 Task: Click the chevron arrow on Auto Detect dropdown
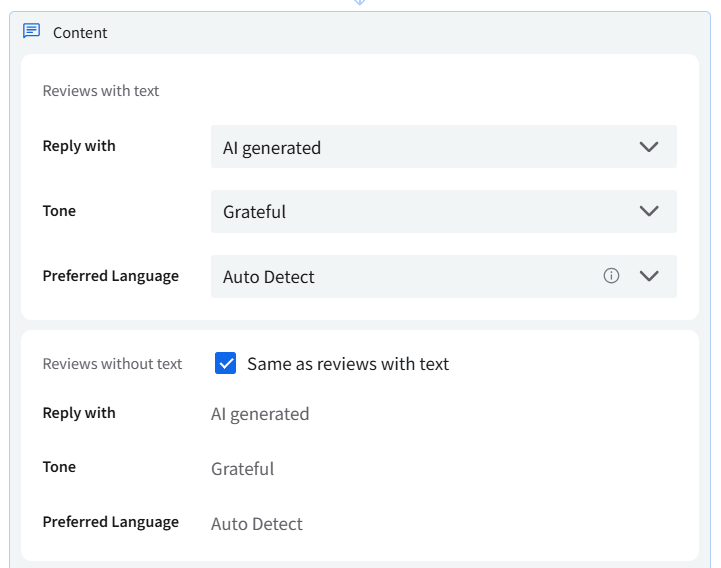[649, 276]
